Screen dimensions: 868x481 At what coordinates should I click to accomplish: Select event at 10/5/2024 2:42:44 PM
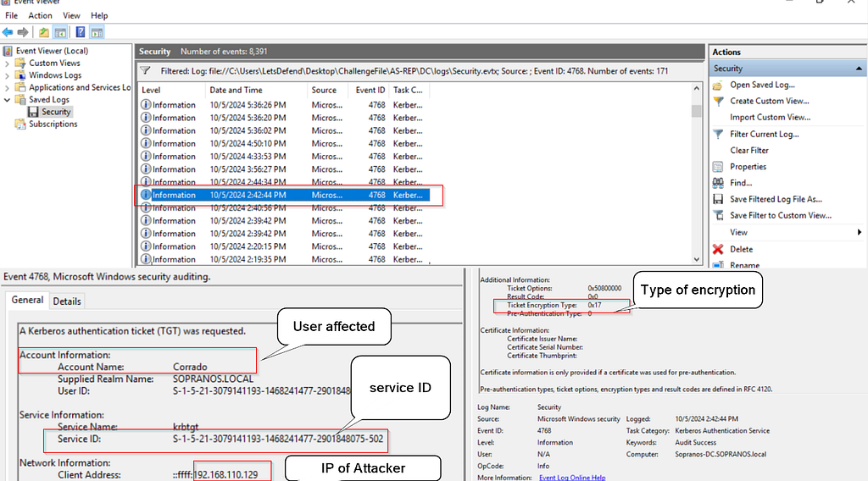pyautogui.click(x=283, y=195)
